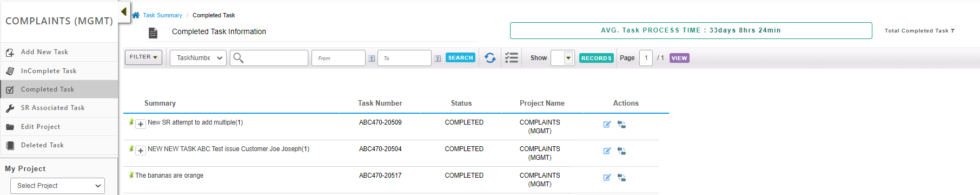The image size is (980, 195).
Task: Collapse the sidebar with the black arrow
Action: click(x=124, y=11)
